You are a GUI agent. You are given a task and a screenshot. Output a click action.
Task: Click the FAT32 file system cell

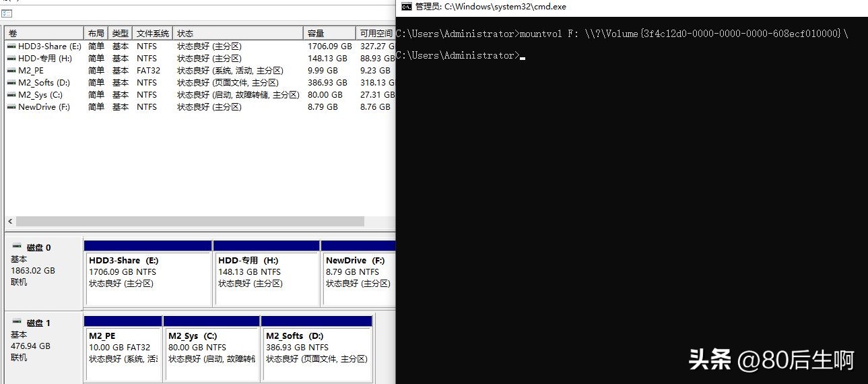[x=149, y=71]
